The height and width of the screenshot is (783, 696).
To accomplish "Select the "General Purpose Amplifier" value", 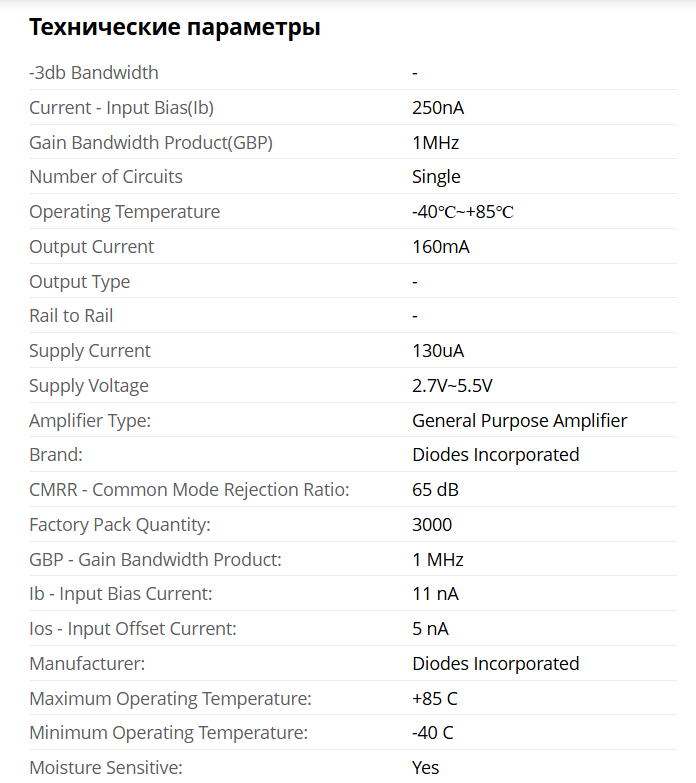I will click(x=520, y=421).
